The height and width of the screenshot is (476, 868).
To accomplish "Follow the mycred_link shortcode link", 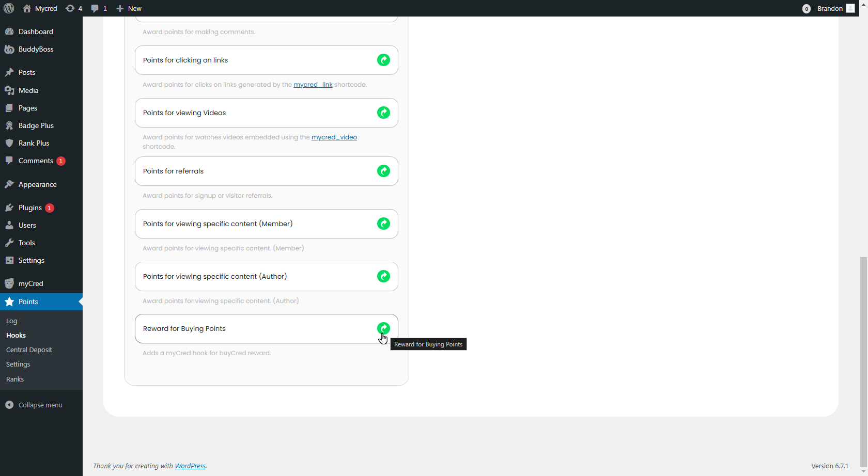I will tap(313, 85).
